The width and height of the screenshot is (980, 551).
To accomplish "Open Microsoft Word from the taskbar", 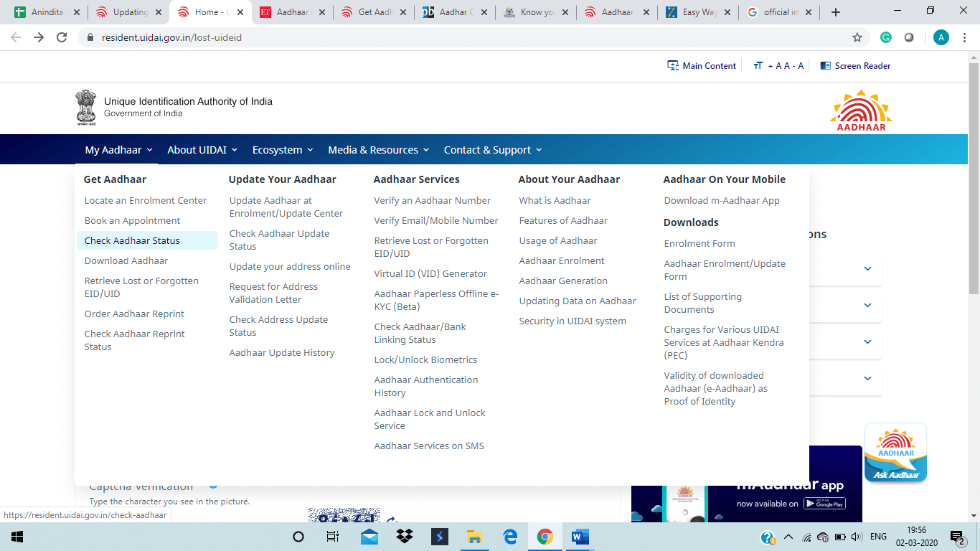I will point(580,537).
